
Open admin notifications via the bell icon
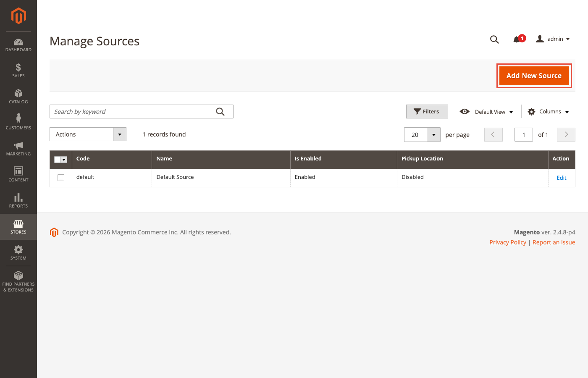coord(517,39)
